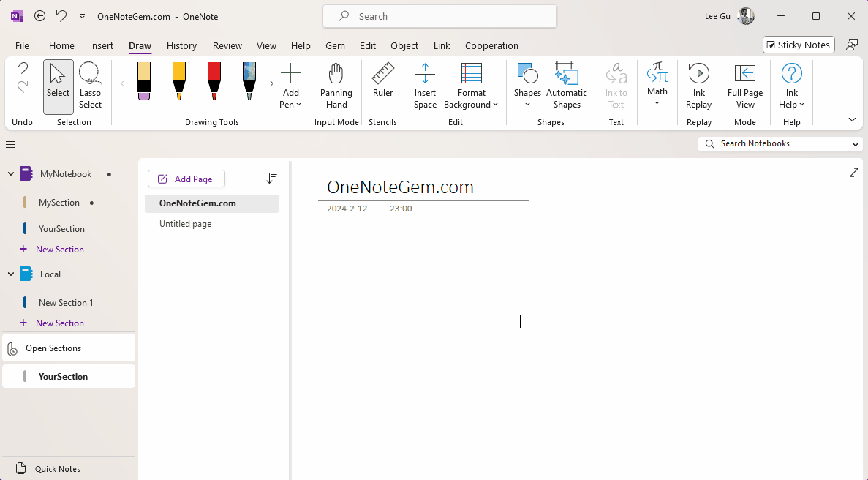Add New Section under Local
Image resolution: width=868 pixels, height=480 pixels.
click(60, 323)
